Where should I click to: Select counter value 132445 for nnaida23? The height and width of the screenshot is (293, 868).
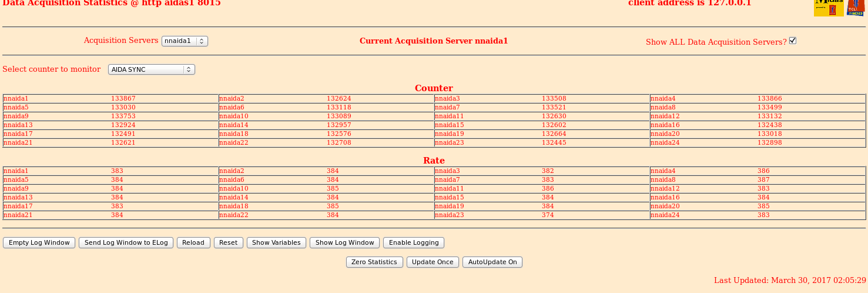[554, 143]
